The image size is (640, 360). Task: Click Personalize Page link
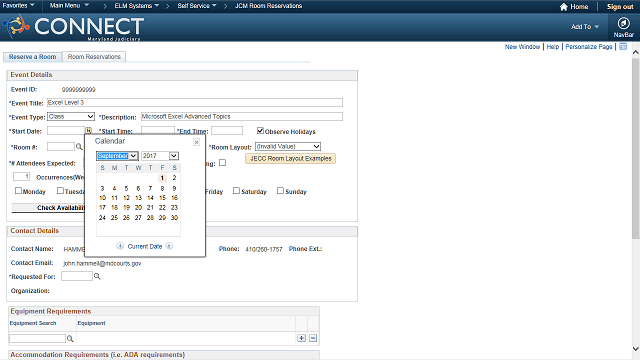coord(589,47)
